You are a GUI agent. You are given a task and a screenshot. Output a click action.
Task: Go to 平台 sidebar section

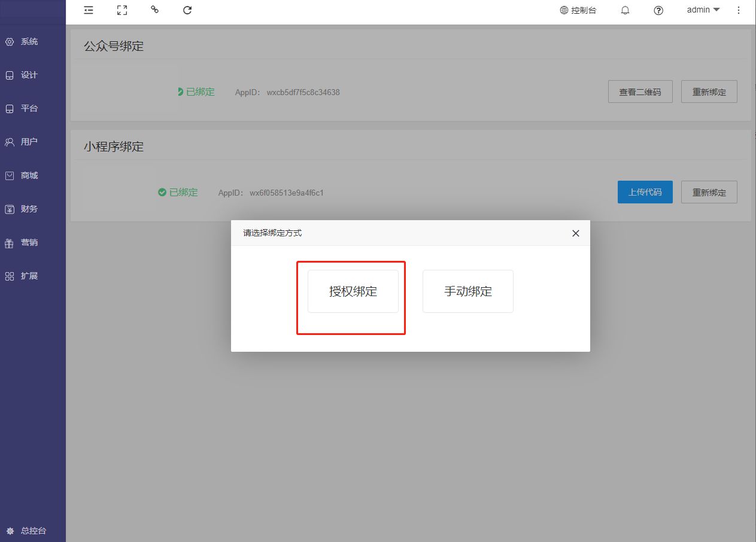29,109
